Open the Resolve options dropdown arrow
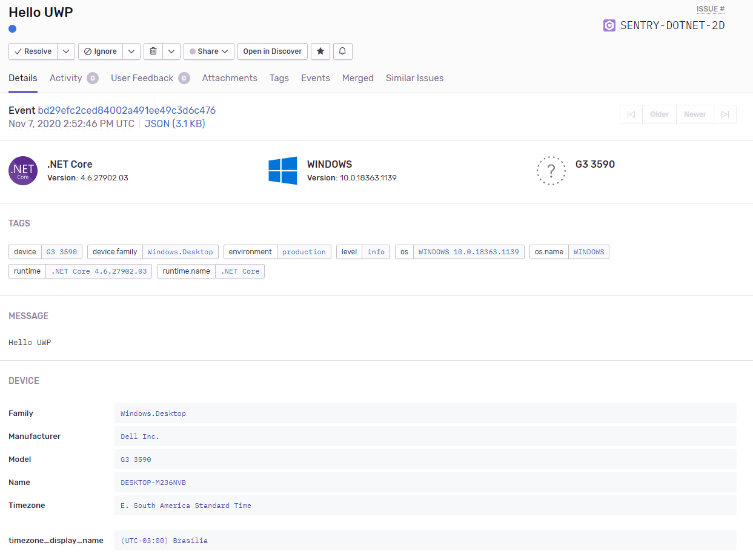Image resolution: width=753 pixels, height=560 pixels. [66, 51]
